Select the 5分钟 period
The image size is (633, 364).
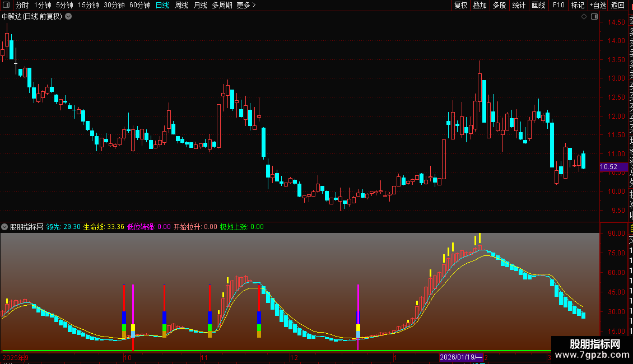tap(64, 5)
